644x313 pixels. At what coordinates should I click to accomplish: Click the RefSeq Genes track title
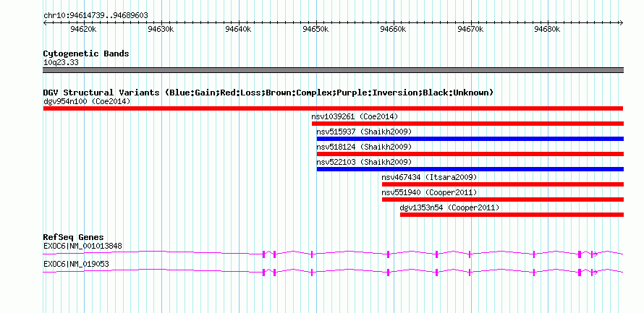[73, 237]
